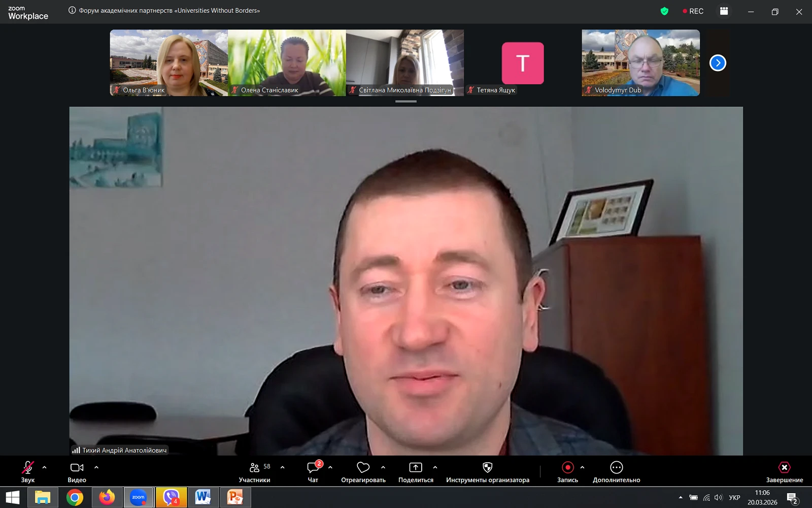Viewport: 812px width, 508px height.
Task: Expand video options arrow next to Видео
Action: tap(96, 467)
